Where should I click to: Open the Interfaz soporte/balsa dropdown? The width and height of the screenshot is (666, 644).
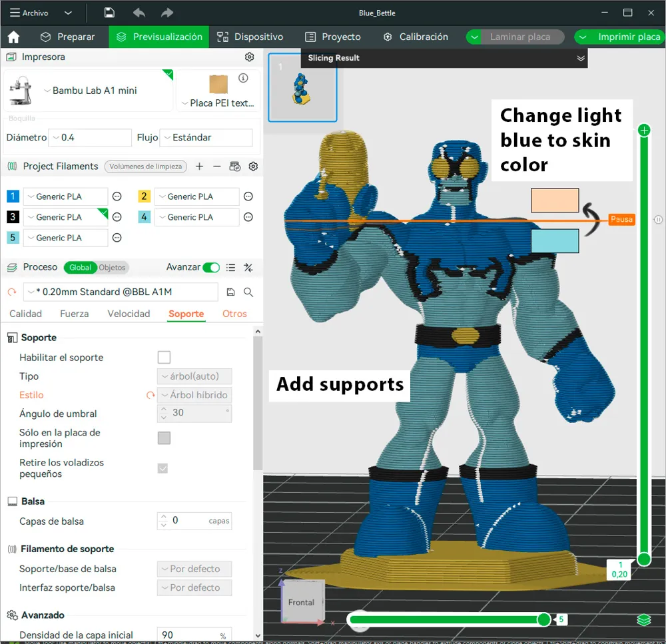point(194,587)
